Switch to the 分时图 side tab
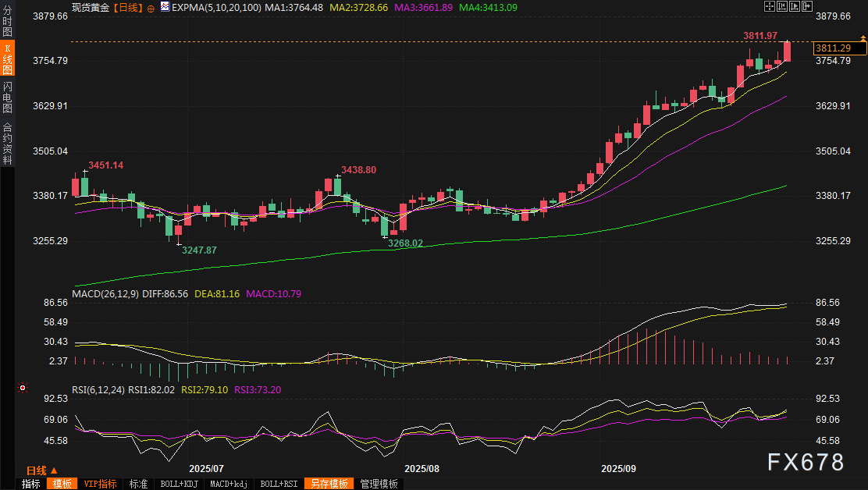The image size is (868, 490). pyautogui.click(x=7, y=21)
